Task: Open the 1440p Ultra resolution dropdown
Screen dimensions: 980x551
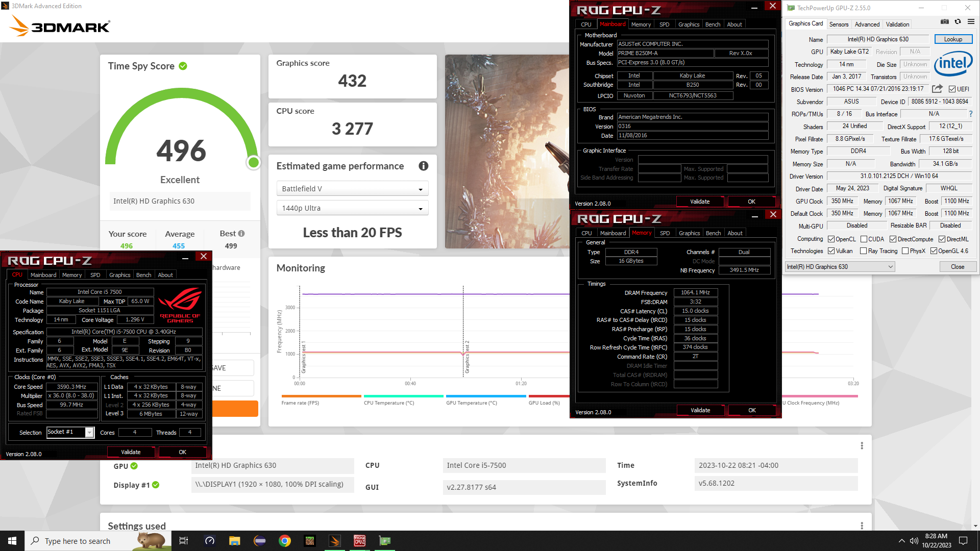Action: [352, 208]
